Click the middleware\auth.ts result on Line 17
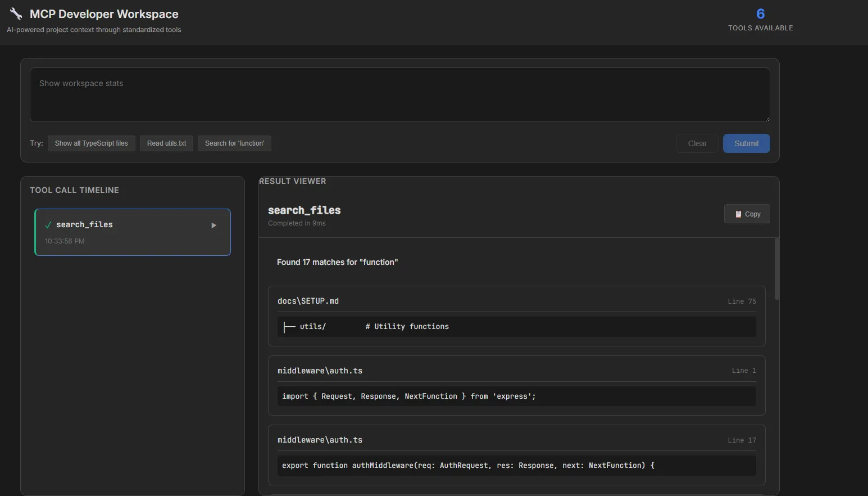This screenshot has width=868, height=496. [x=517, y=455]
